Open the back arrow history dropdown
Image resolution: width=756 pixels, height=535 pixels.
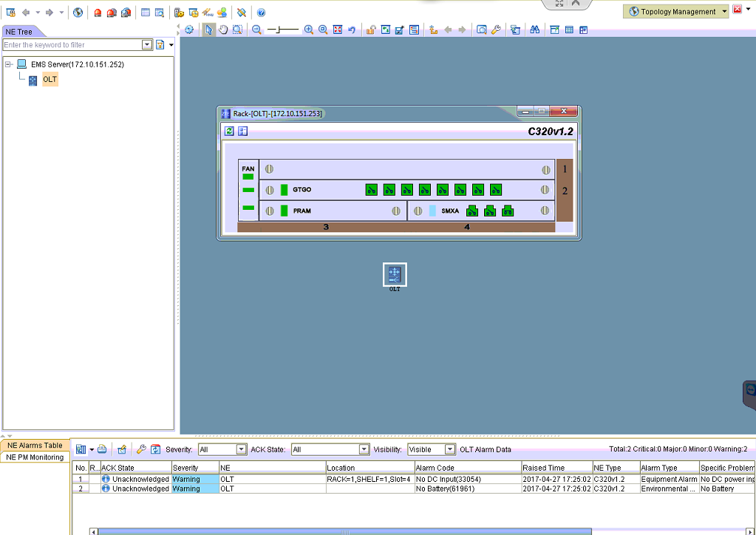point(38,13)
